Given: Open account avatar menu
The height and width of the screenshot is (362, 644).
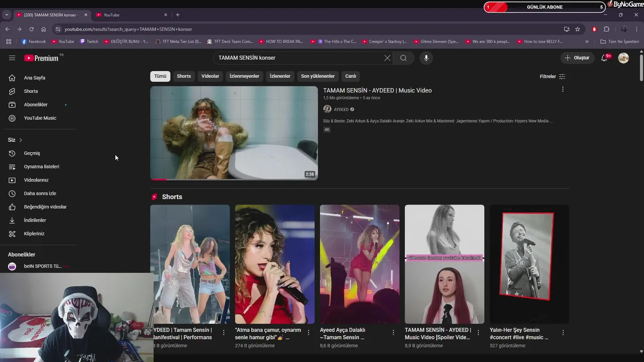Looking at the screenshot, I should (x=623, y=58).
